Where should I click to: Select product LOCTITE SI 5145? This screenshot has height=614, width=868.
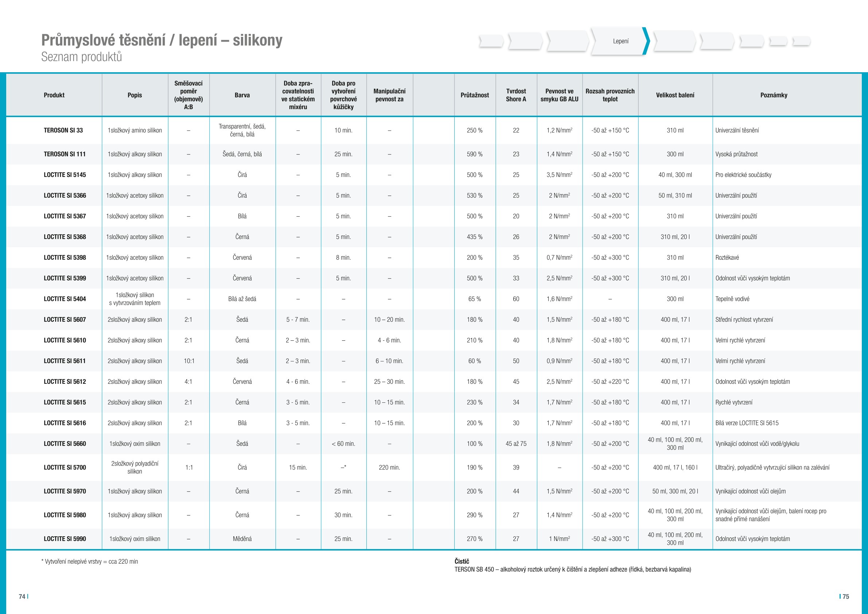click(x=65, y=175)
